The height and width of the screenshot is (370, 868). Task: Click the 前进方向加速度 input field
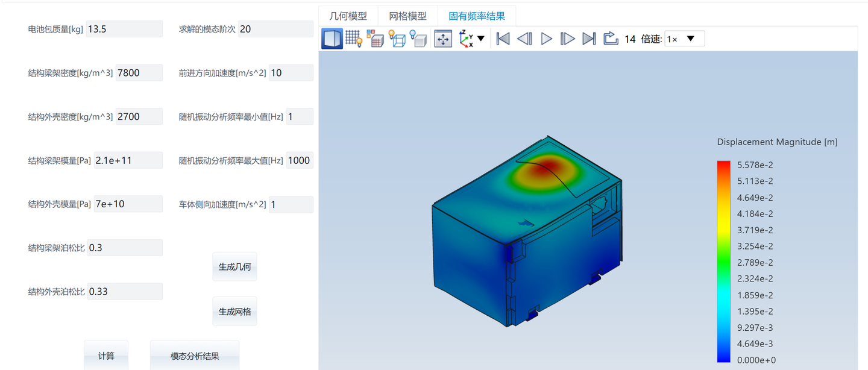pos(291,72)
